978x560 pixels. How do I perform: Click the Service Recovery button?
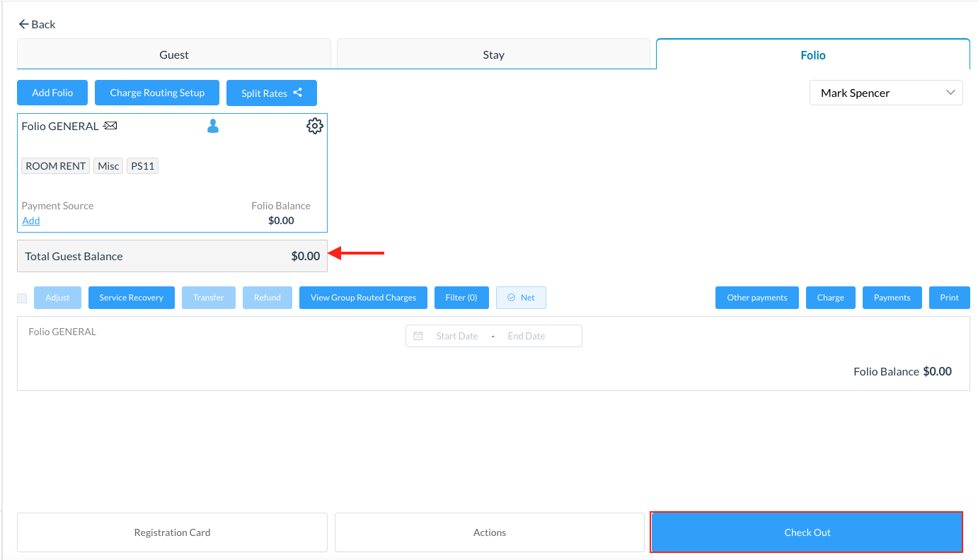point(131,298)
